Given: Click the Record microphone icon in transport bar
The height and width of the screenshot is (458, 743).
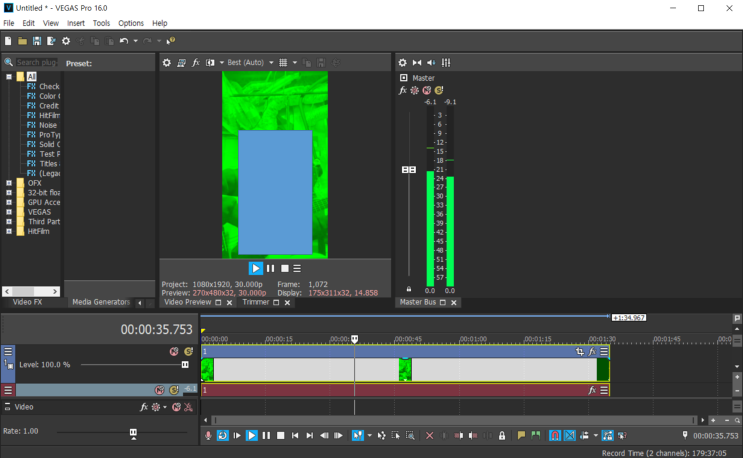Looking at the screenshot, I should click(x=209, y=436).
